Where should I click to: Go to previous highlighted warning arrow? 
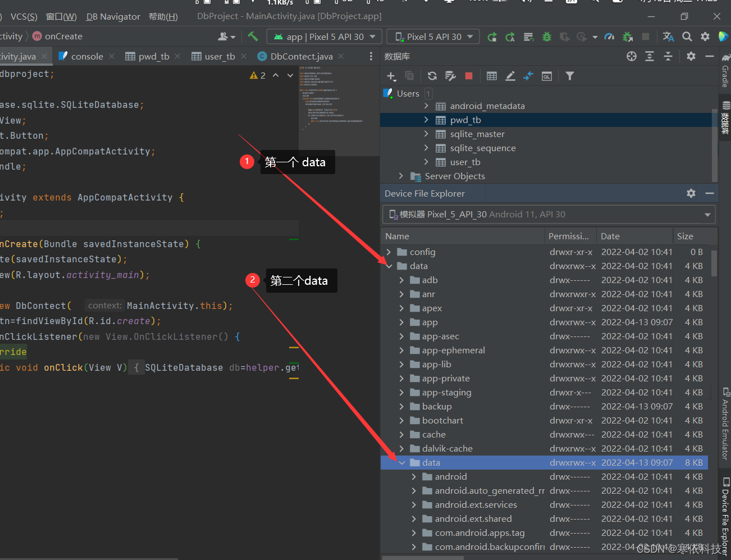pyautogui.click(x=276, y=75)
